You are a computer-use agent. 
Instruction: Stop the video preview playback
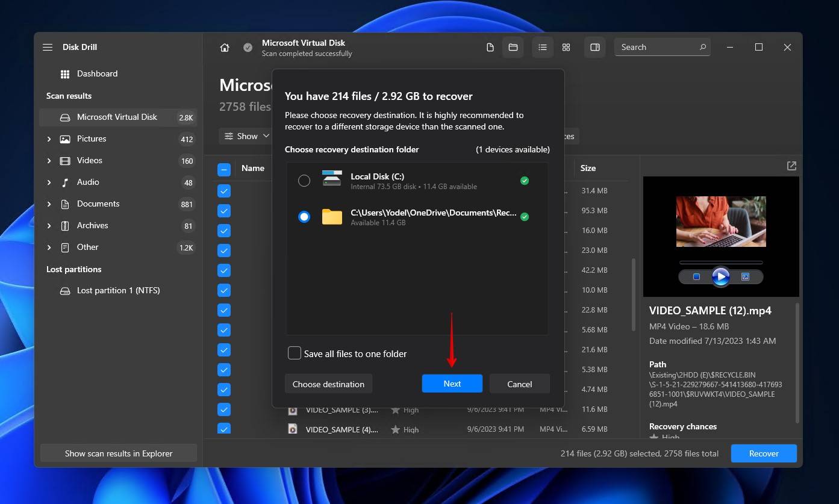point(696,277)
